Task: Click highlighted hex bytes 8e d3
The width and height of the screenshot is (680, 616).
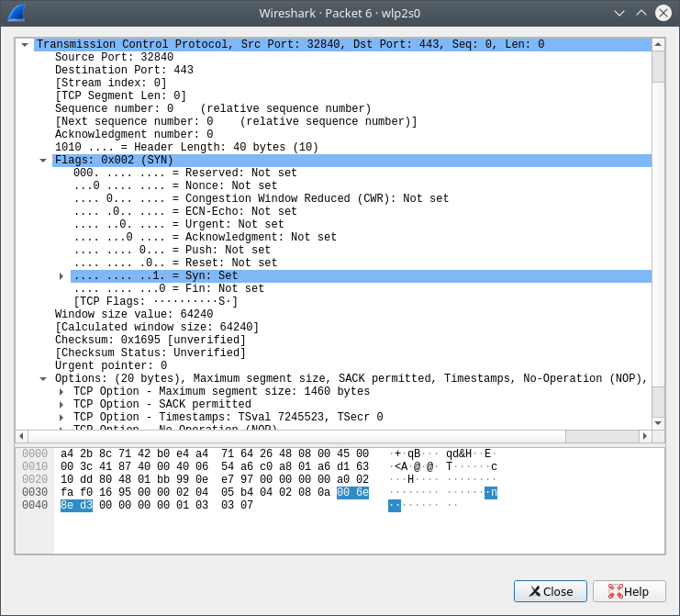Action: pos(76,505)
